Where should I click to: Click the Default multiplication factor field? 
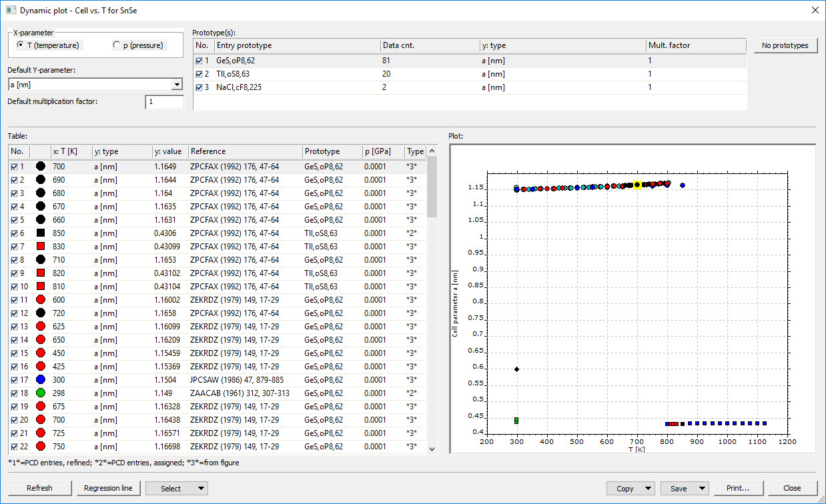[164, 102]
